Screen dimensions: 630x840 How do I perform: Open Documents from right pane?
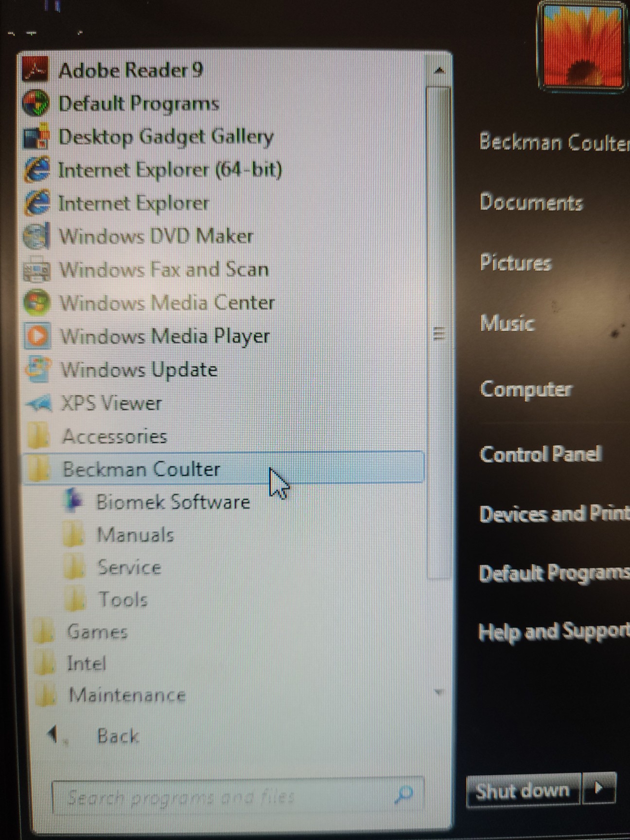tap(531, 202)
